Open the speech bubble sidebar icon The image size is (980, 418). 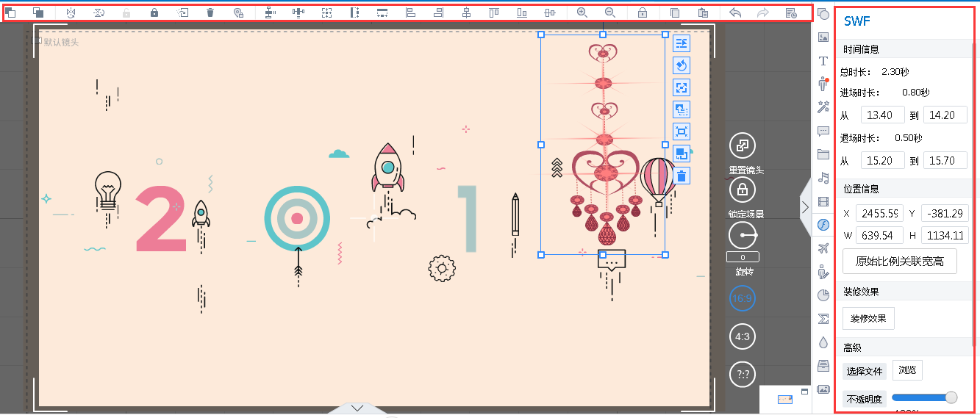click(x=823, y=131)
